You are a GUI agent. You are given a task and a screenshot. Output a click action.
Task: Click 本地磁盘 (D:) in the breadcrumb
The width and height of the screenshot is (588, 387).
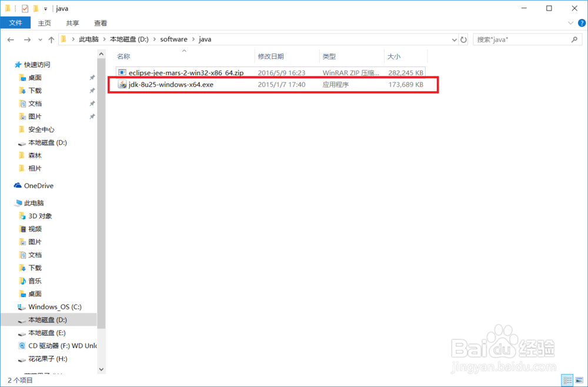pos(129,39)
